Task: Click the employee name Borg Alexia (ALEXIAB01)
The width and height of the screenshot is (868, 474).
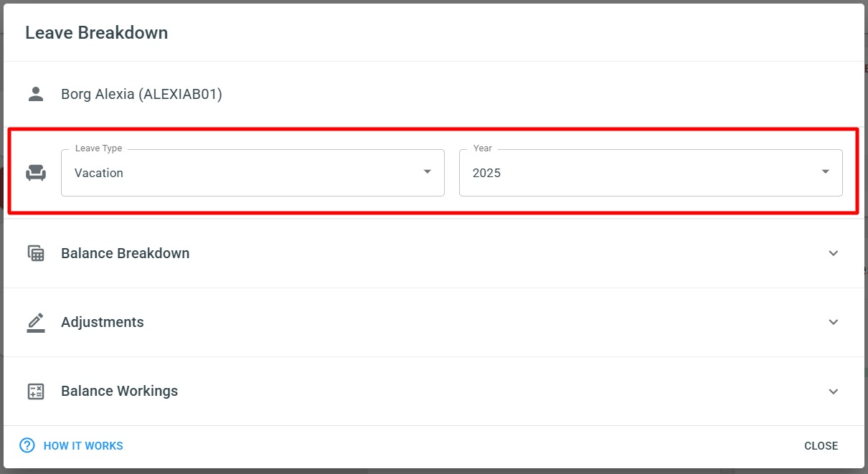Action: pyautogui.click(x=141, y=94)
